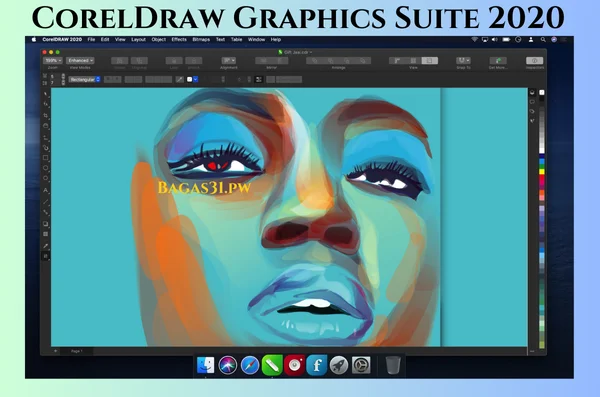Screen dimensions: 600x397
Task: Select the Pick tool in the toolbox
Action: [x=46, y=94]
